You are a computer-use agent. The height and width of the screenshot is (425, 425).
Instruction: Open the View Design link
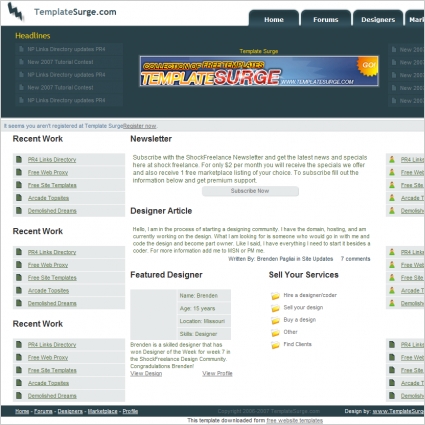pyautogui.click(x=146, y=373)
